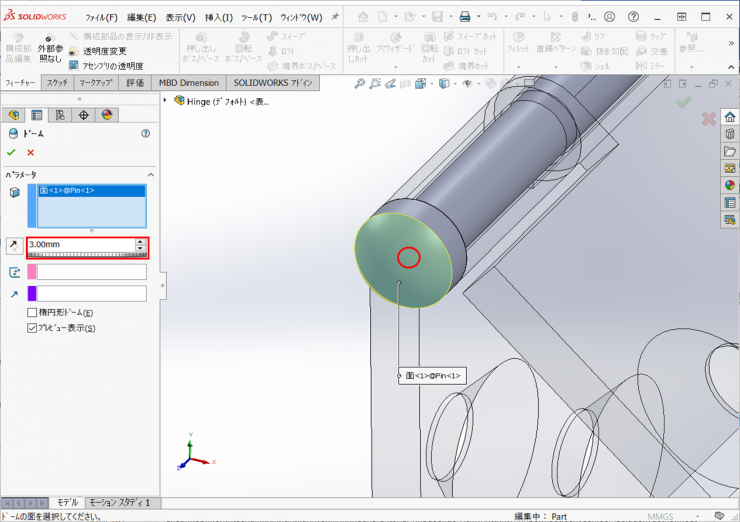
Task: Open the dome feature help question mark
Action: [x=146, y=133]
